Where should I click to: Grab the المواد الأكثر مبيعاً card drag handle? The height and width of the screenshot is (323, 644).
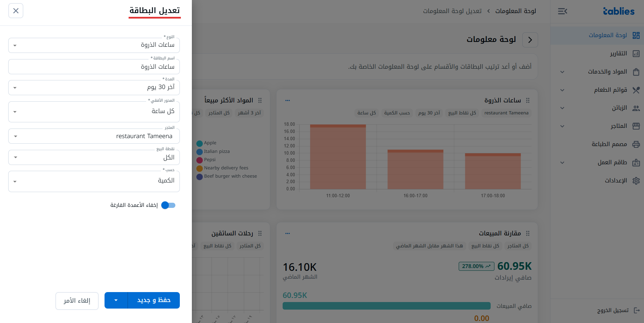[260, 100]
